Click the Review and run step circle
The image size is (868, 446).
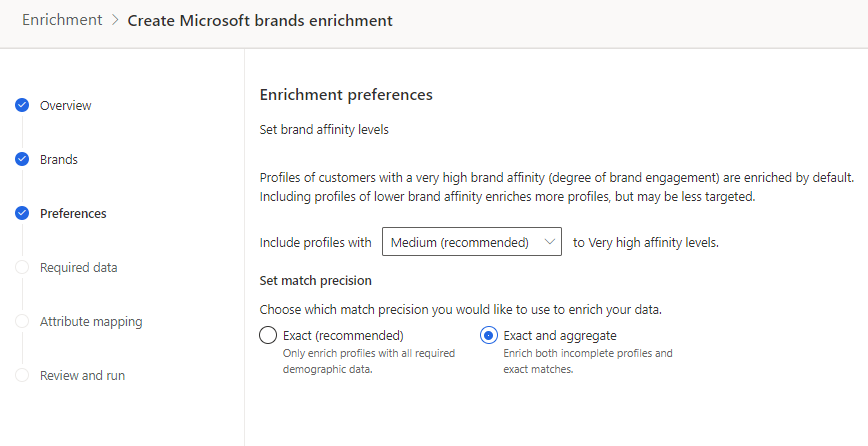[x=22, y=375]
